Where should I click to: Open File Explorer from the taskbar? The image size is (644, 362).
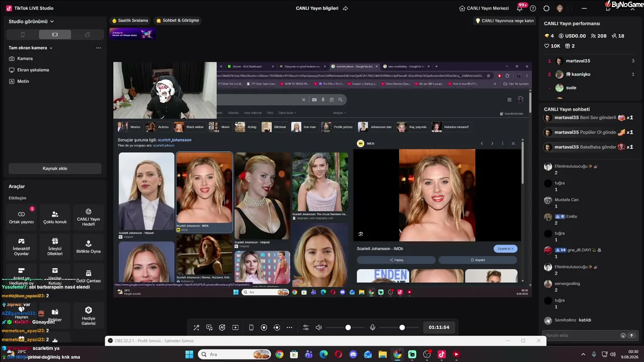382,354
